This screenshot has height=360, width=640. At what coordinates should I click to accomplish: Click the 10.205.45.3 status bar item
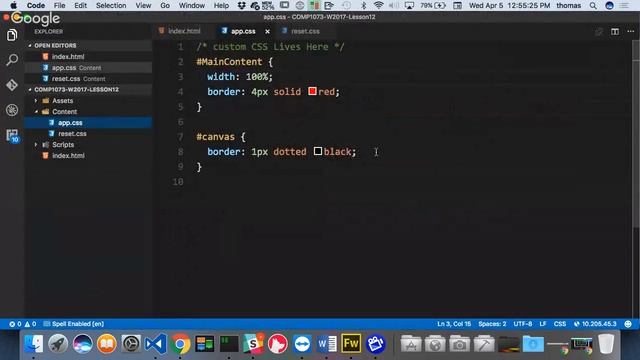pos(595,324)
